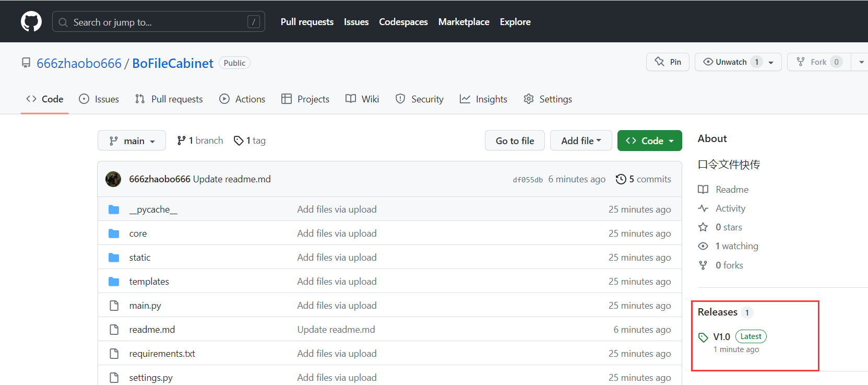Focus the Search or jump to field
Viewport: 868px width, 385px height.
click(x=159, y=22)
